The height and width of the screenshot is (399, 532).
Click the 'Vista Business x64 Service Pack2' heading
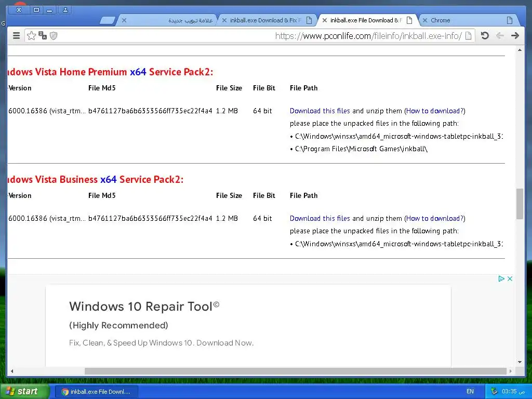[x=96, y=179]
